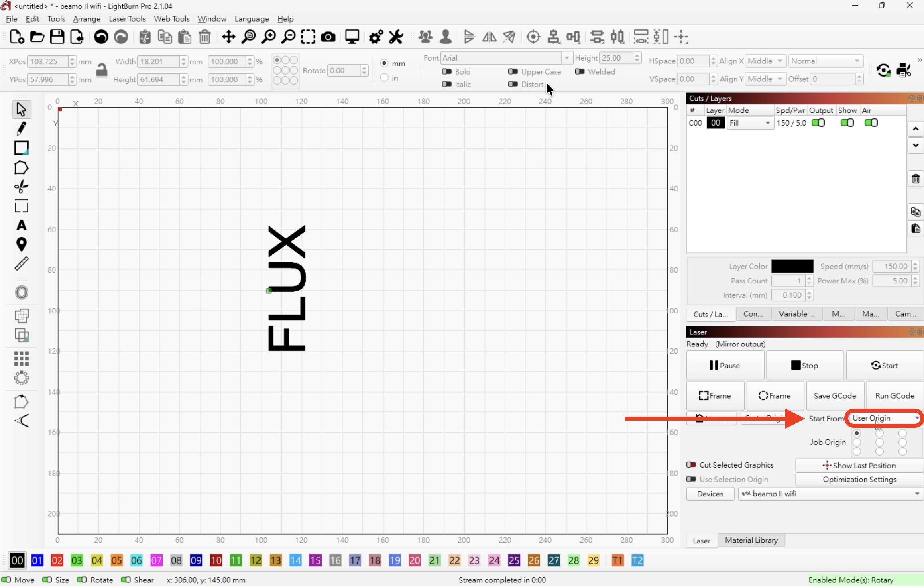Enable the Cut Selected Graphics switch
924x586 pixels.
tap(691, 465)
